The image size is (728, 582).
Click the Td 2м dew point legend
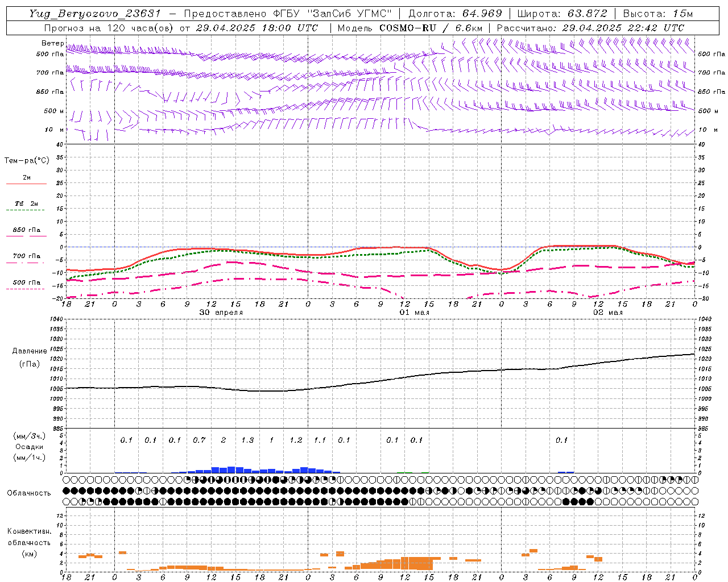coord(26,203)
